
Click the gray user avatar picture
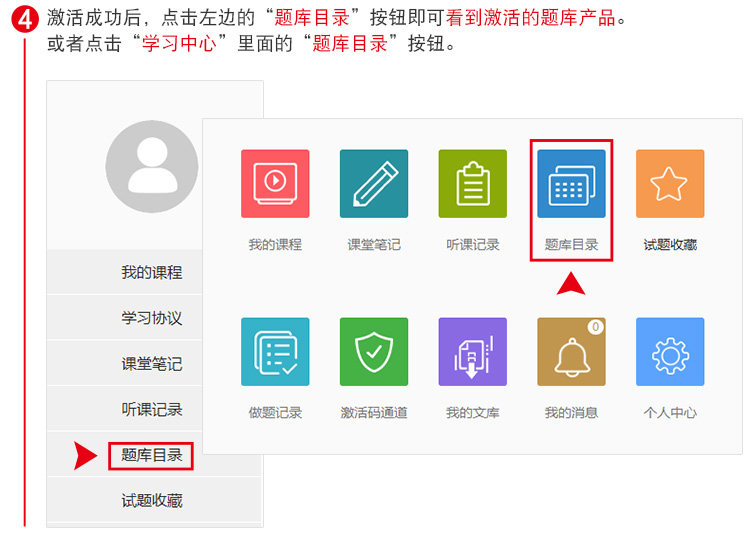point(152,166)
